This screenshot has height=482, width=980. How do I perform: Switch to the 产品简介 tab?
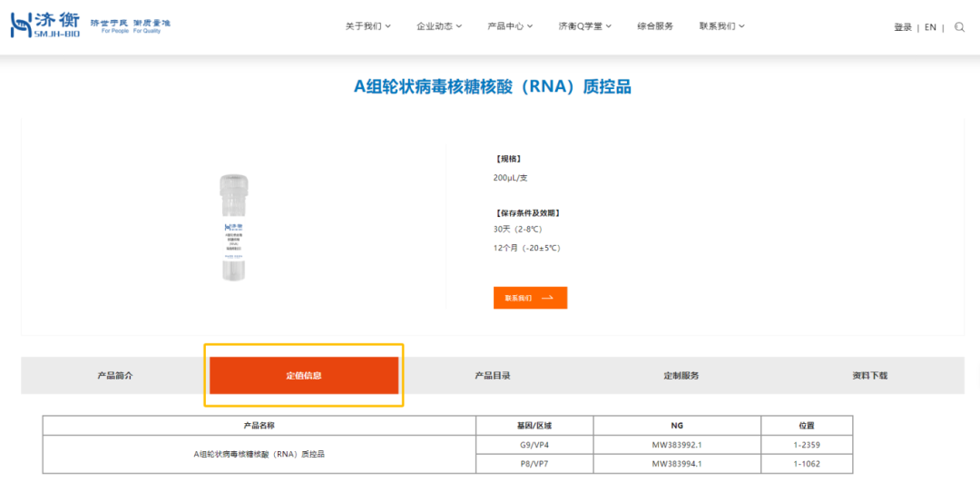click(x=115, y=375)
